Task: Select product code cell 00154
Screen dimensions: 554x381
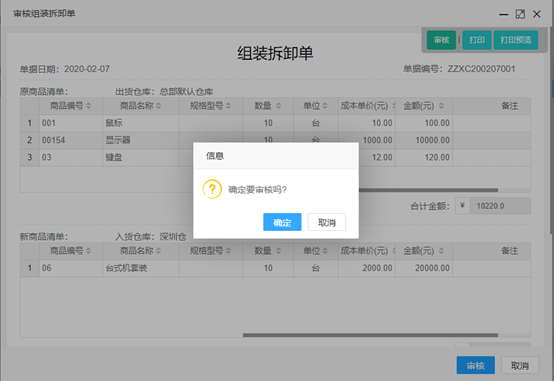Action: coord(71,140)
